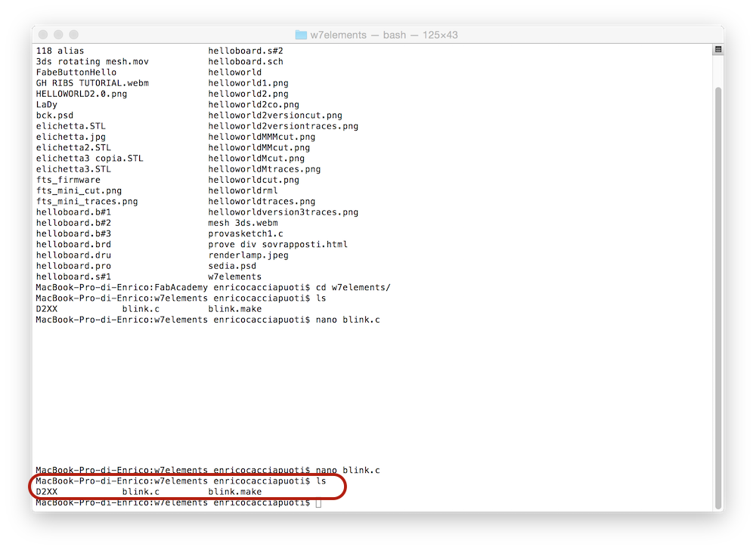Click on 'fts_mini_traces.png'
This screenshot has height=550, width=756.
[x=87, y=201]
